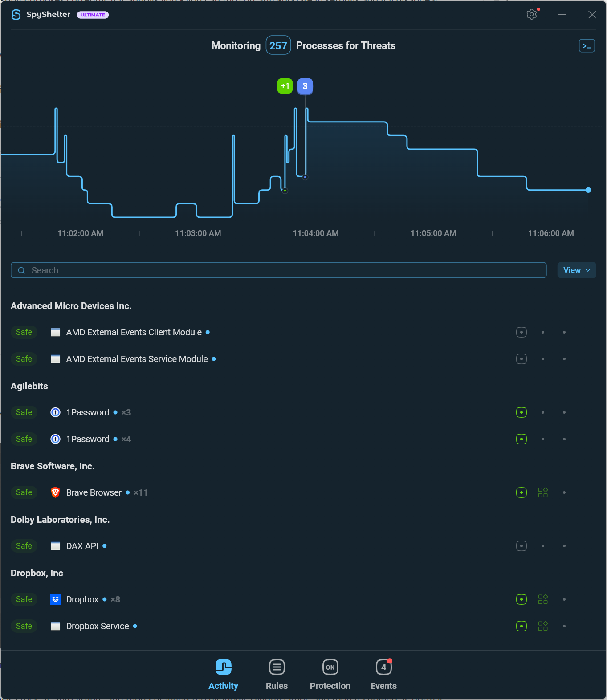Click Safe badge for AMD External Events Service Module
This screenshot has width=607, height=700.
click(24, 359)
